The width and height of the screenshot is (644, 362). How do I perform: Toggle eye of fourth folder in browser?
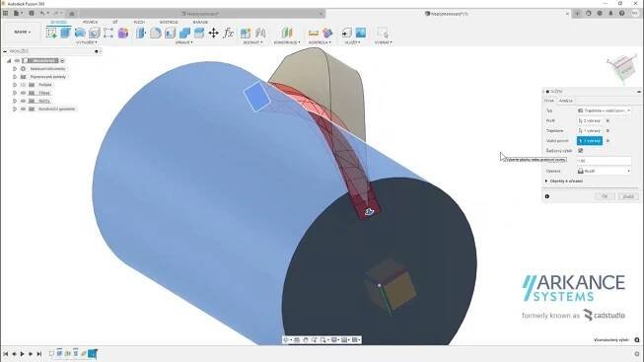pos(23,94)
